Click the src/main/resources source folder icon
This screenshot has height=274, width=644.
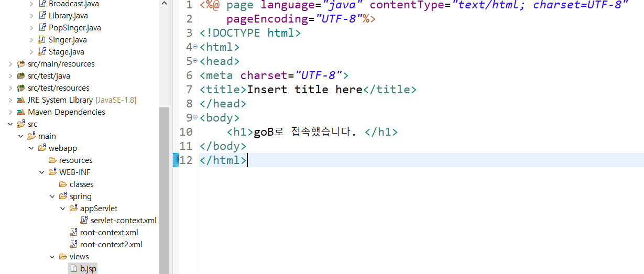(x=21, y=63)
